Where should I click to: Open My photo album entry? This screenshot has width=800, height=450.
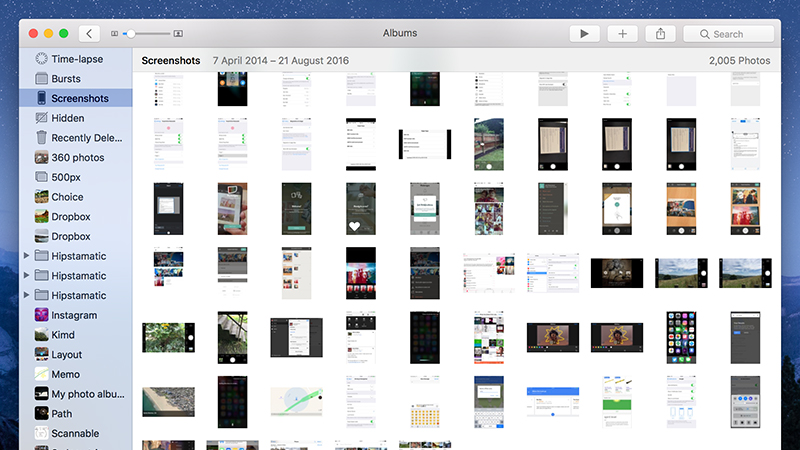(x=76, y=394)
